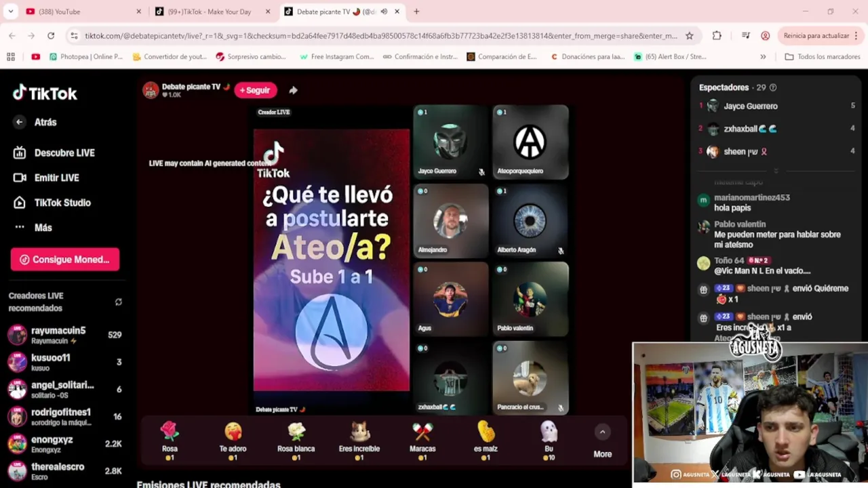Open recommended creator kusuoo11
Viewport: 868px width, 488px height.
coord(64,362)
